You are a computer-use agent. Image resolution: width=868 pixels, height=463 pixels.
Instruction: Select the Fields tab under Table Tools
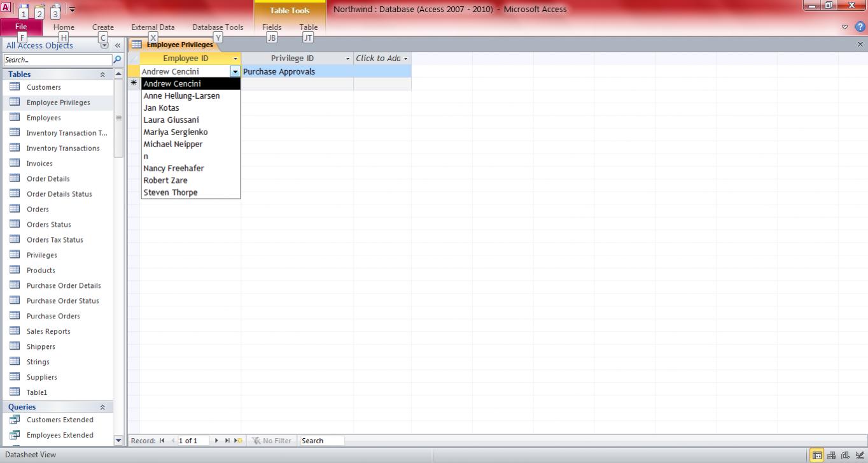pyautogui.click(x=272, y=27)
